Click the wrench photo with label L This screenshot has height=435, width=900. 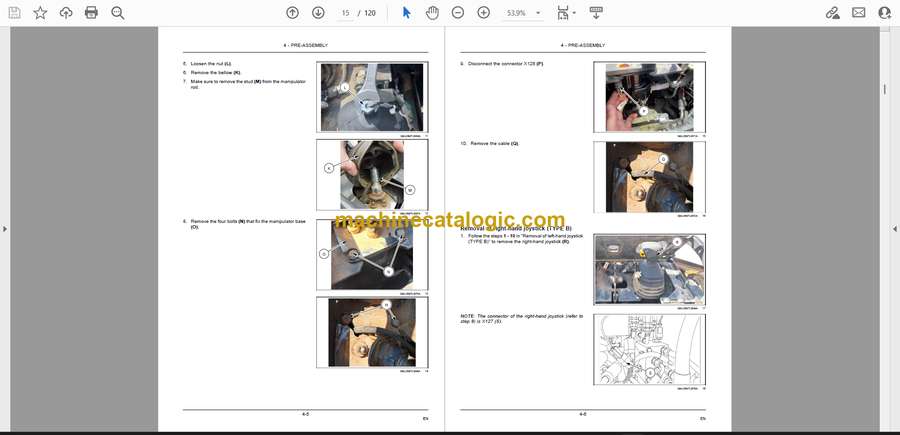[x=372, y=97]
